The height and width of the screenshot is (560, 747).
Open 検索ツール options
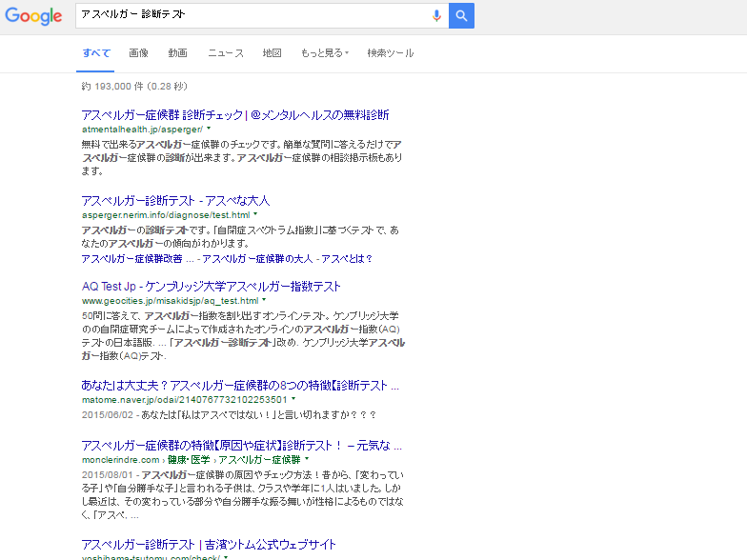(391, 53)
